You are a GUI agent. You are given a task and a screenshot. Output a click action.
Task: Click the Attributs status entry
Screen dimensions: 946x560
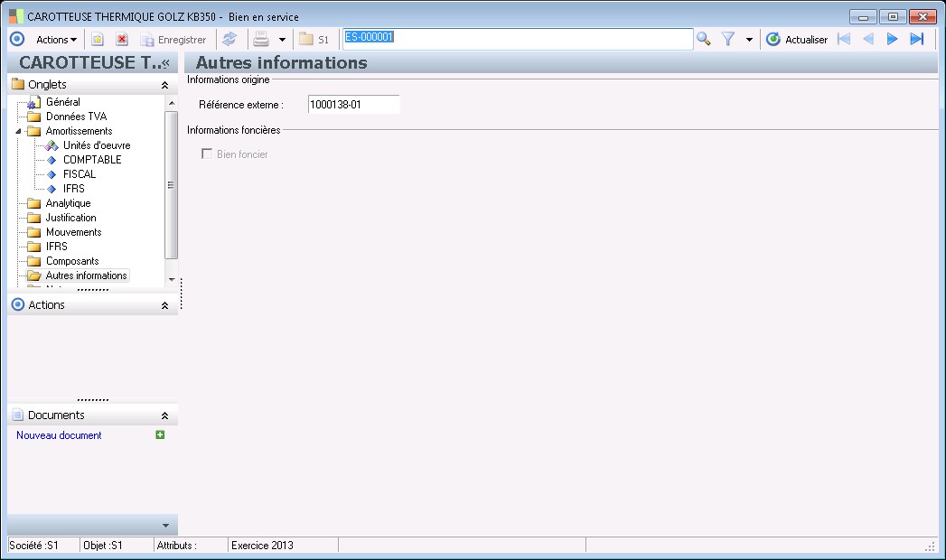click(176, 546)
